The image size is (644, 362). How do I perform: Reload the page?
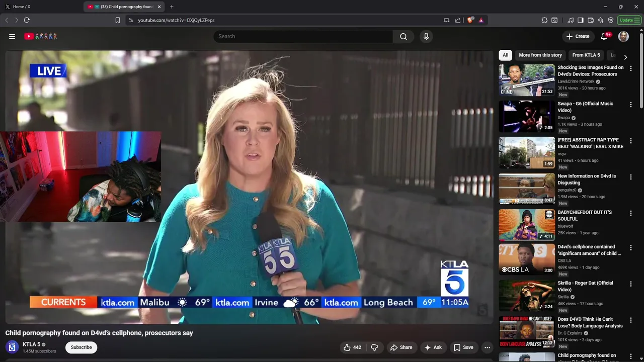[27, 20]
